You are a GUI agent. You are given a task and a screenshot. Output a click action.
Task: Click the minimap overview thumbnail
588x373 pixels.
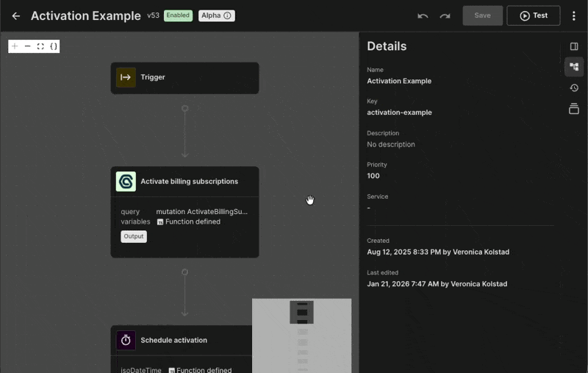[x=302, y=335]
